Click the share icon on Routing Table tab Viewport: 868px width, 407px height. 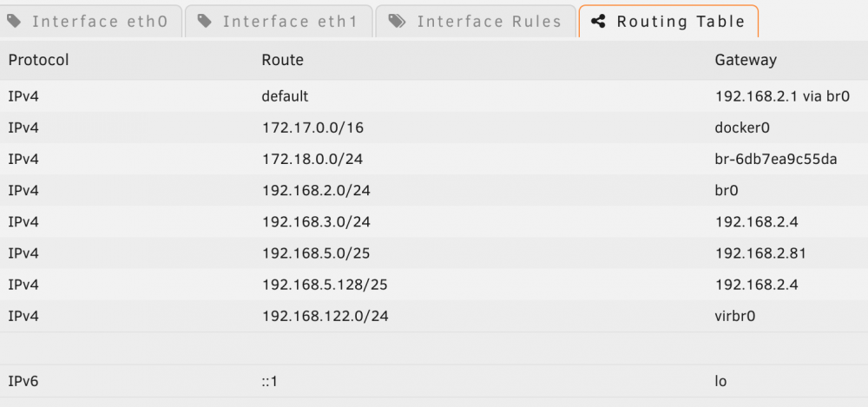coord(598,22)
